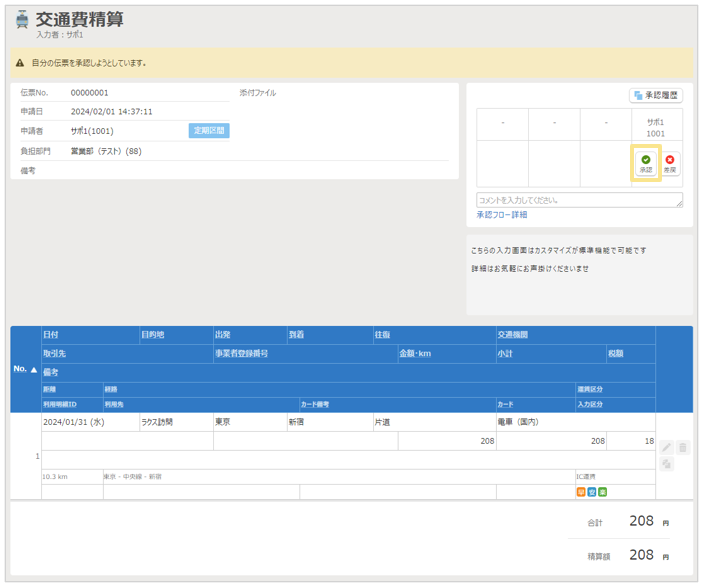Click the red 差戻 reject button
Screen dimensions: 701x587
pos(670,164)
